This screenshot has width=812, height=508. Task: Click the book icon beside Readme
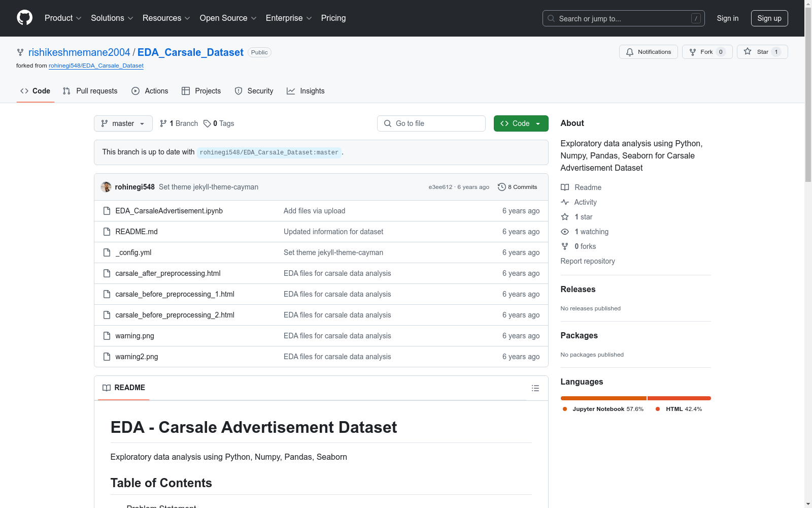(565, 187)
